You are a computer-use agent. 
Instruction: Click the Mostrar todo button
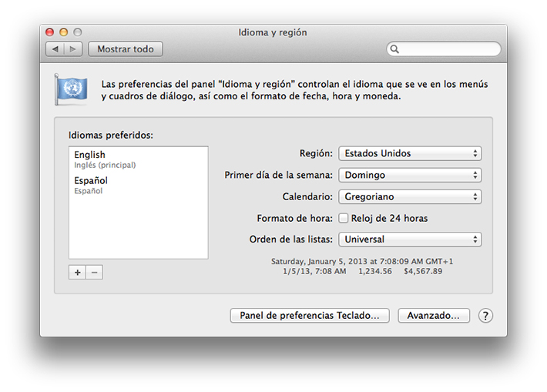pyautogui.click(x=126, y=49)
